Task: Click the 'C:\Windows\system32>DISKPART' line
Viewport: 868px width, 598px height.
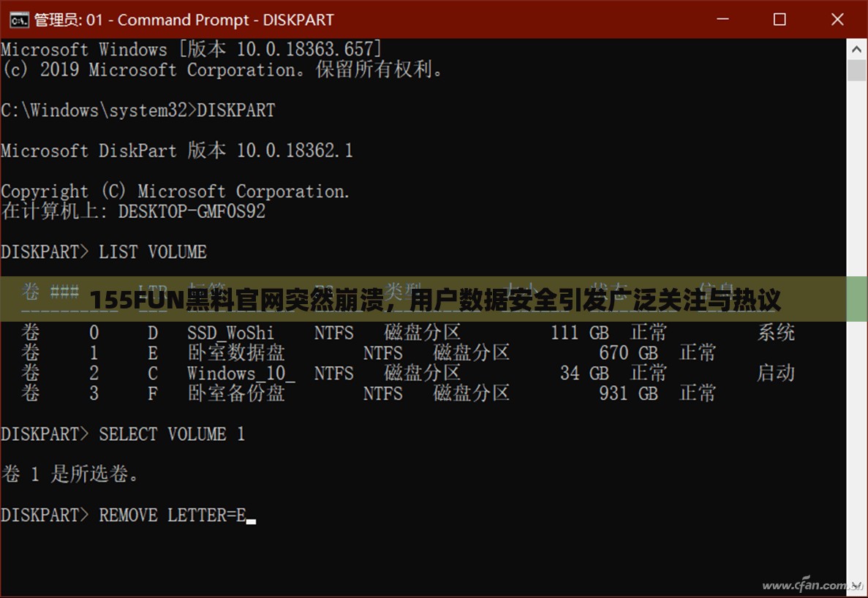Action: (138, 110)
